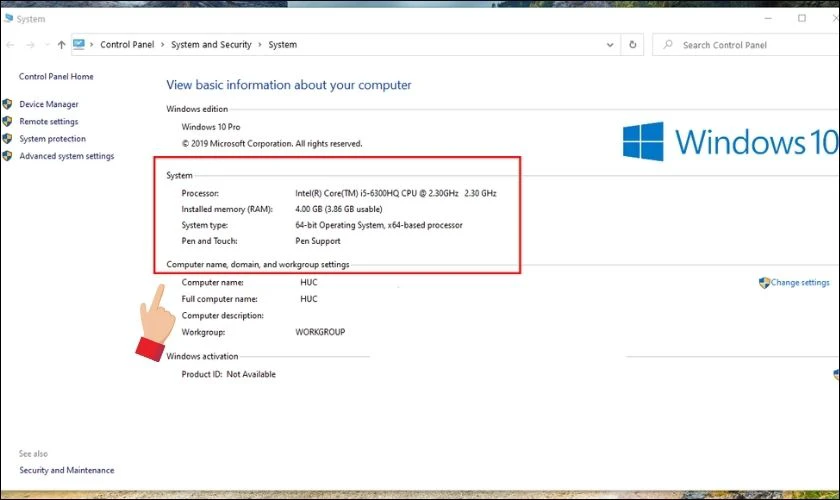Open Security and Maintenance link
Viewport: 840px width, 500px height.
click(66, 470)
